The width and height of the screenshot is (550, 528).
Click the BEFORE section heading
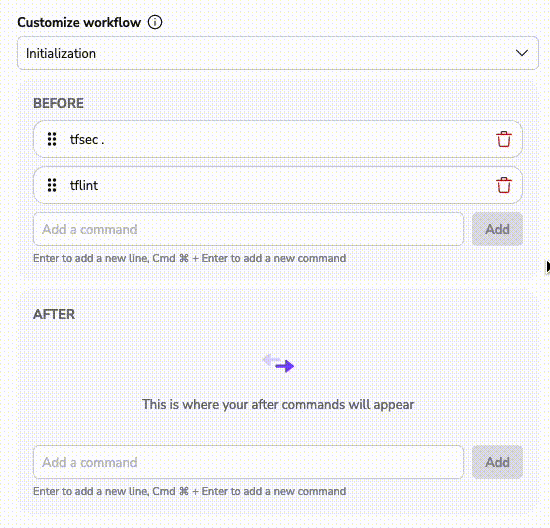click(x=58, y=103)
